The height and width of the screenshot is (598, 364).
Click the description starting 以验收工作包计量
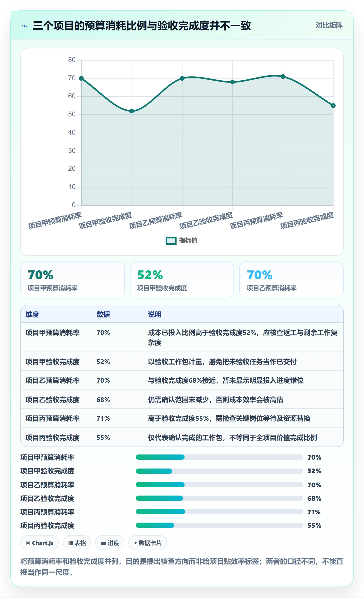point(222,362)
